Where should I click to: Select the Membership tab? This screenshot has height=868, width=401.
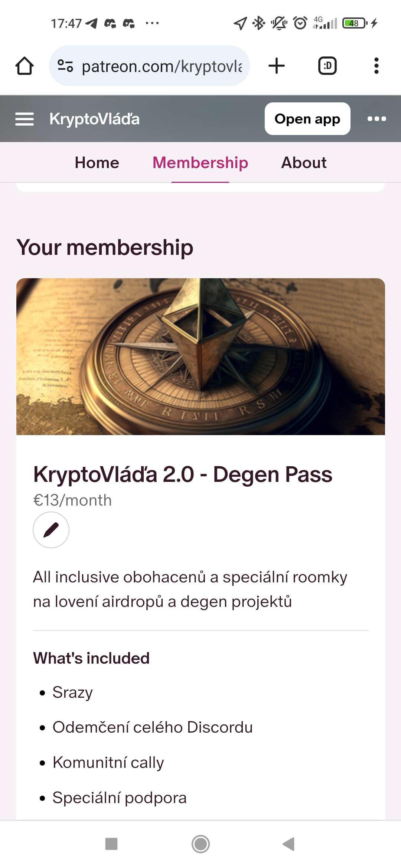click(x=200, y=163)
